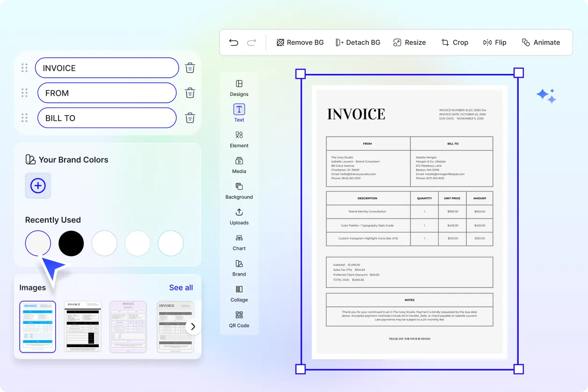Remove the background with Remove BG

pos(300,42)
